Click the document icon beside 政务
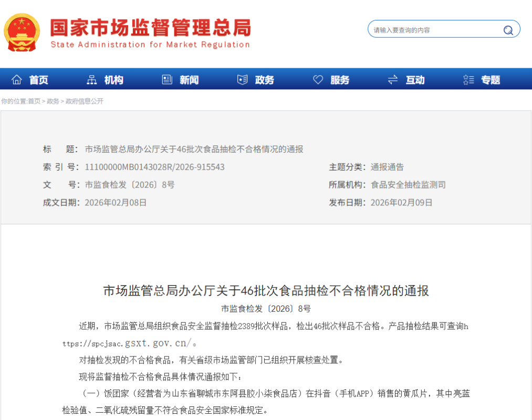Viewport: 532px width, 420px height. (242, 80)
